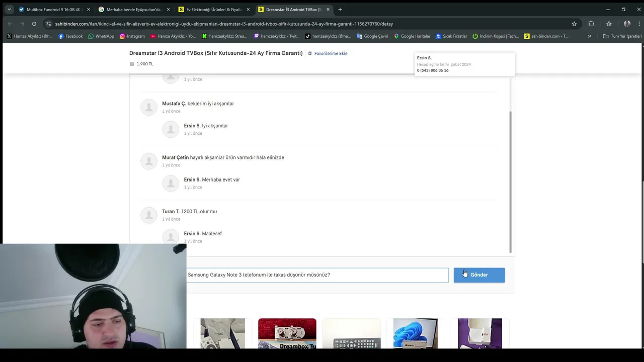Screen dimensions: 644x362
Task: Switch to the Merhaba bende Eyüpsultan tab
Action: 133,10
